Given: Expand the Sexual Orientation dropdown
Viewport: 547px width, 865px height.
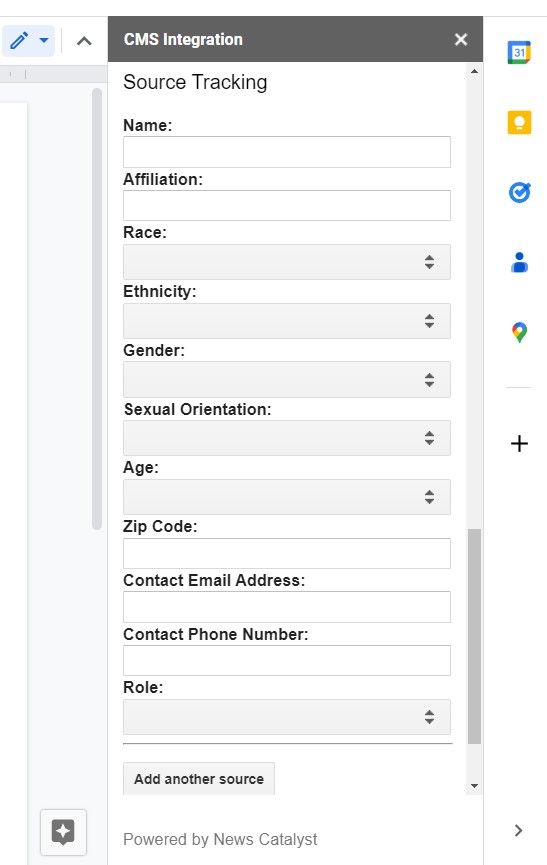Looking at the screenshot, I should [x=287, y=438].
